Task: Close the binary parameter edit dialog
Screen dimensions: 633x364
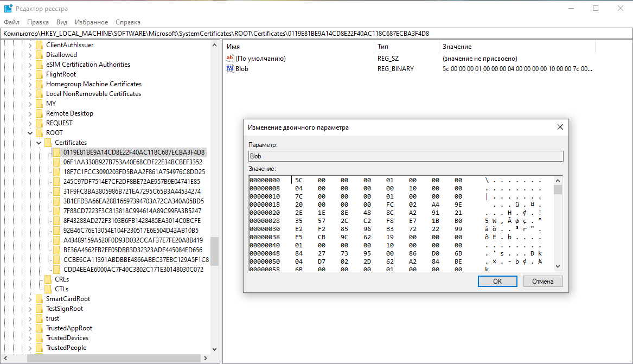Action: (x=560, y=127)
